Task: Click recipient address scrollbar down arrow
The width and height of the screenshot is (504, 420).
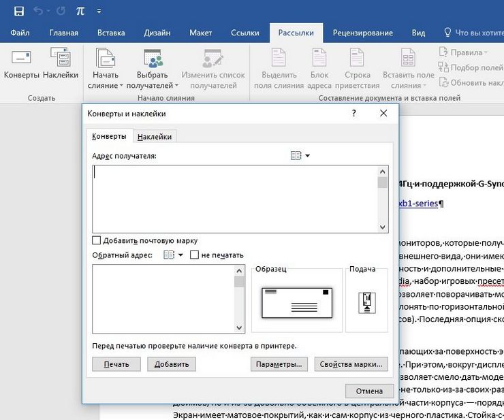Action: coord(383,227)
